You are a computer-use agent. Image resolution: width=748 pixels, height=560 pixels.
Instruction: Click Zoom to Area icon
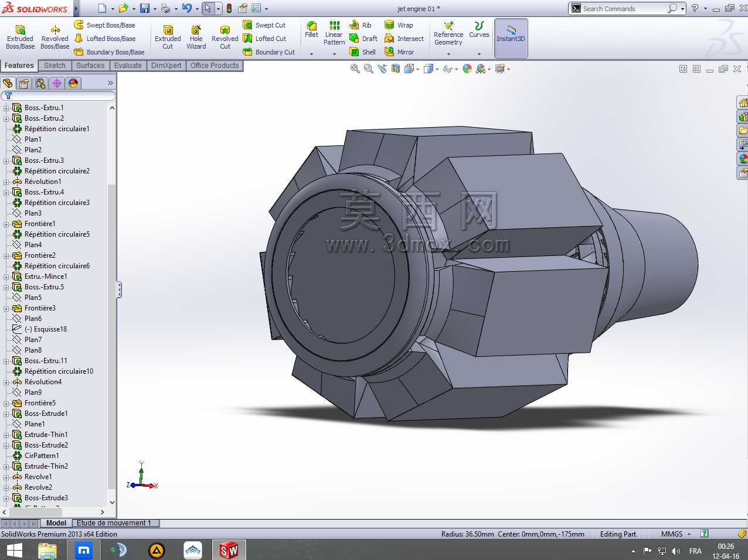click(x=368, y=69)
